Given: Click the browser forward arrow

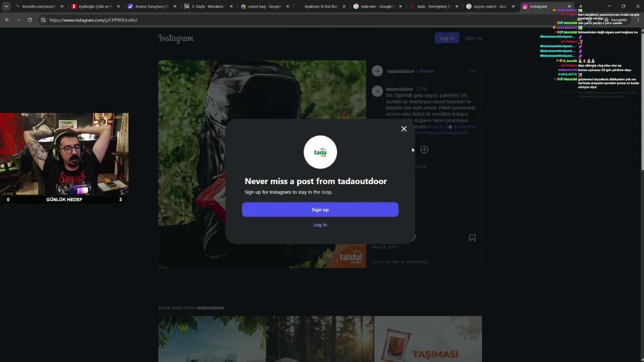Looking at the screenshot, I should pos(19,20).
